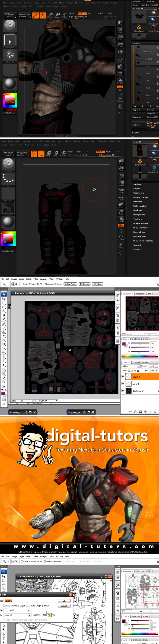Click Cancel in the New Layer dialog
Image resolution: width=159 pixels, height=644 pixels.
64,606
